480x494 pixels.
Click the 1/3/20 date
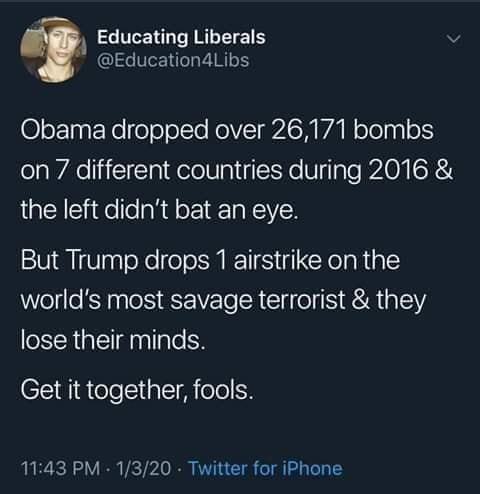point(144,468)
